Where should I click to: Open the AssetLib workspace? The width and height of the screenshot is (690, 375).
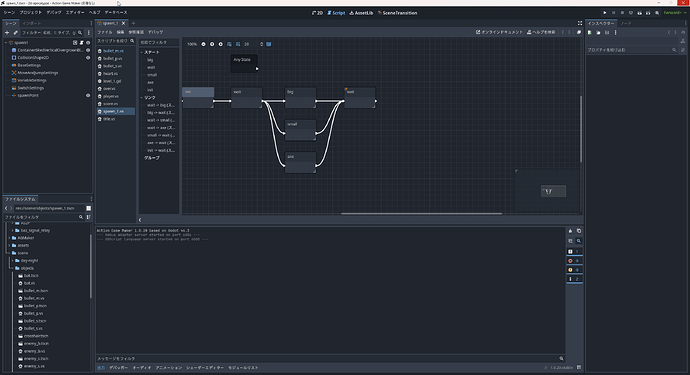pyautogui.click(x=361, y=13)
